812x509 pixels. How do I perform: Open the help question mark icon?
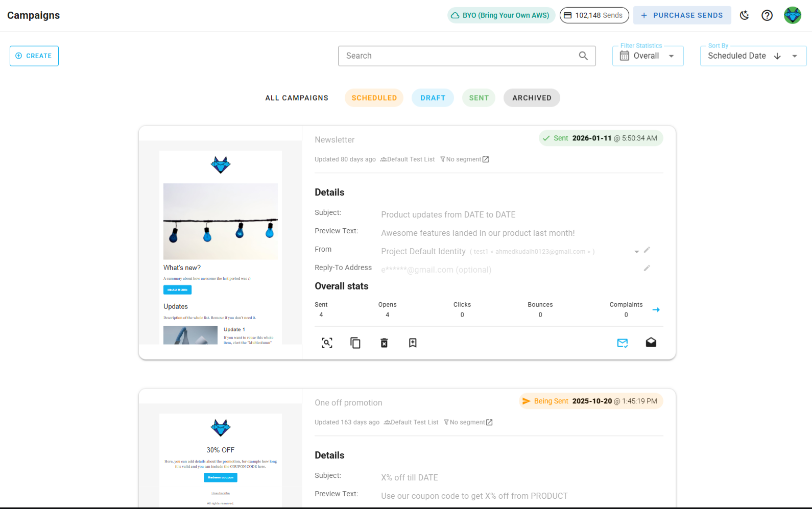tap(767, 15)
